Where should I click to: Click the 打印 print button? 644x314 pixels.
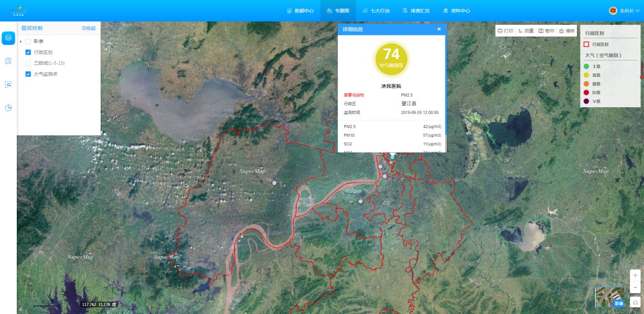tap(506, 31)
